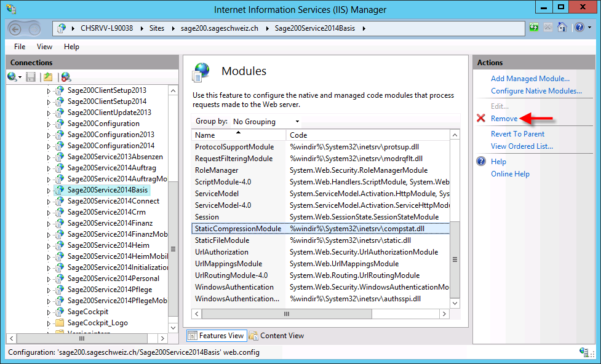Click Revert To Parent link
Viewport: 601px width, 364px height.
pyautogui.click(x=517, y=133)
